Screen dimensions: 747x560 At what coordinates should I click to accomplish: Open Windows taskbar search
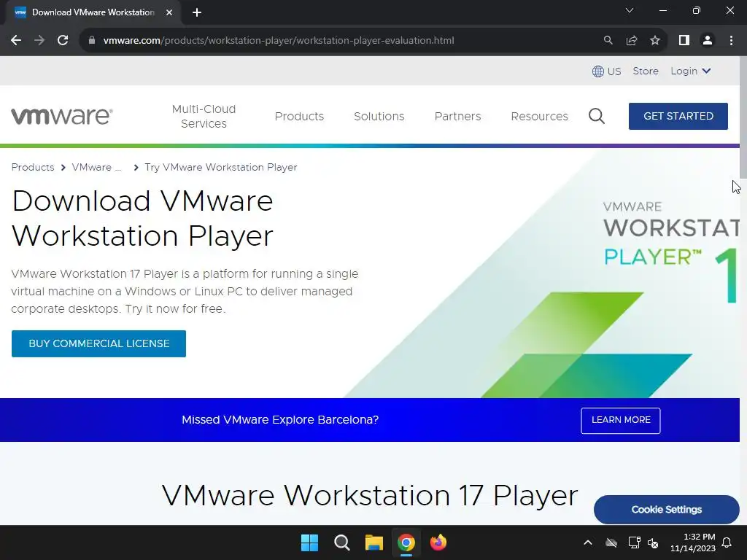pos(341,542)
